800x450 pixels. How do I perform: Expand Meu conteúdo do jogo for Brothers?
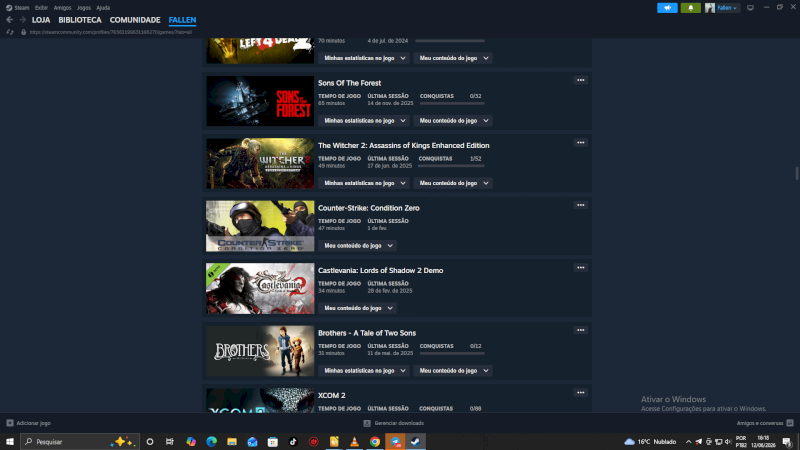pyautogui.click(x=453, y=370)
